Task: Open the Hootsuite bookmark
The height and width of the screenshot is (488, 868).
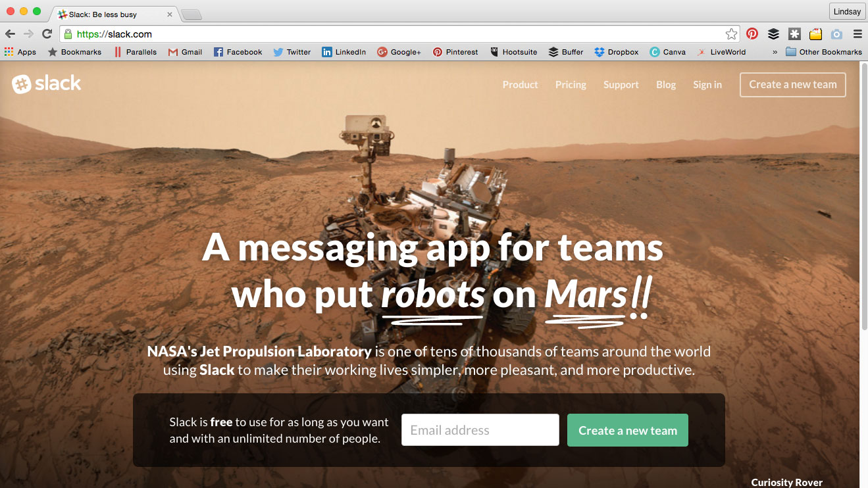Action: 513,52
